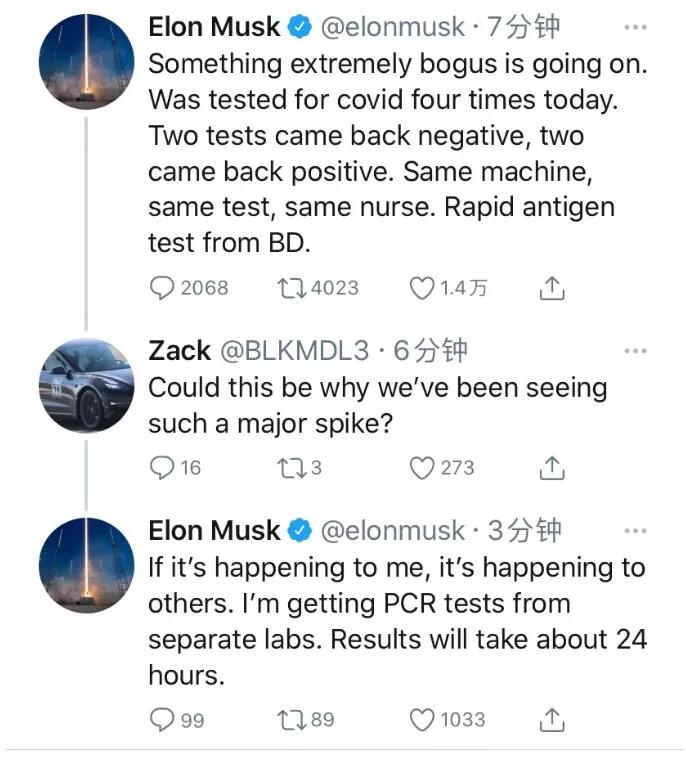Retweet the tweet with 4023 retweets
Image resolution: width=686 pixels, height=757 pixels.
[x=290, y=288]
